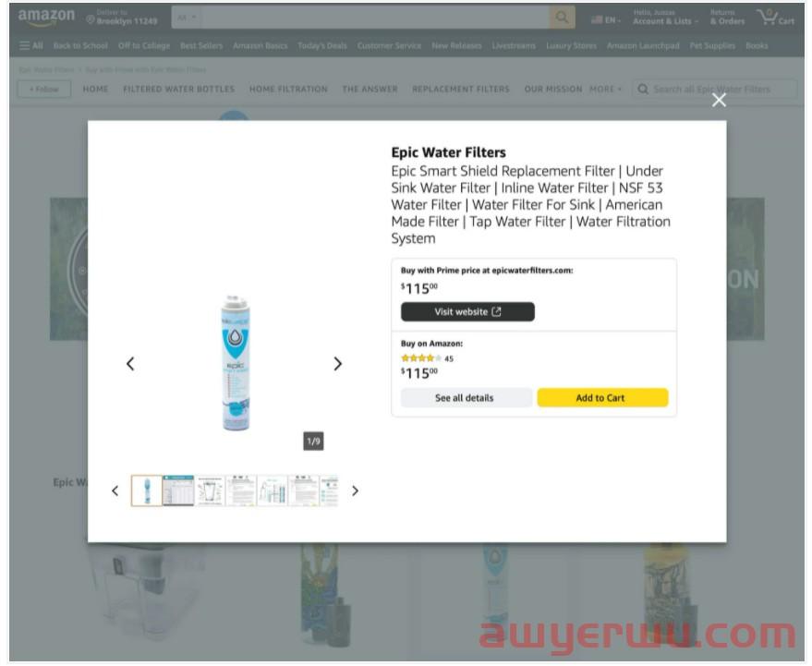This screenshot has height=666, width=812.
Task: Advance thumbnail strip with right arrow
Action: 356,490
